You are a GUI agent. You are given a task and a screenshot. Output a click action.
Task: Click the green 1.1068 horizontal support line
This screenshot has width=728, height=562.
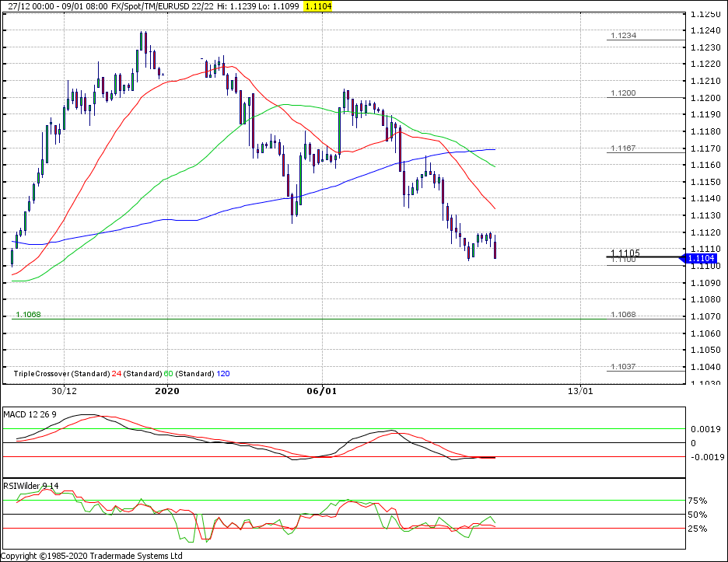[309, 319]
